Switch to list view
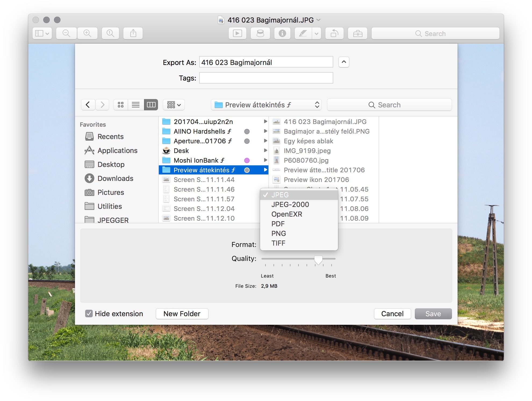Screen dimensions: 532x401 136,105
